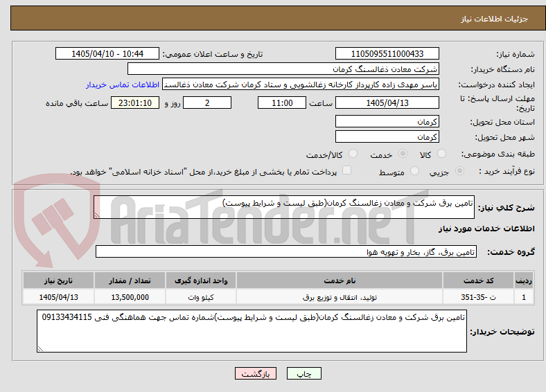Click the resize handle of buyer notes textarea
546x392 pixels.
tap(40, 348)
